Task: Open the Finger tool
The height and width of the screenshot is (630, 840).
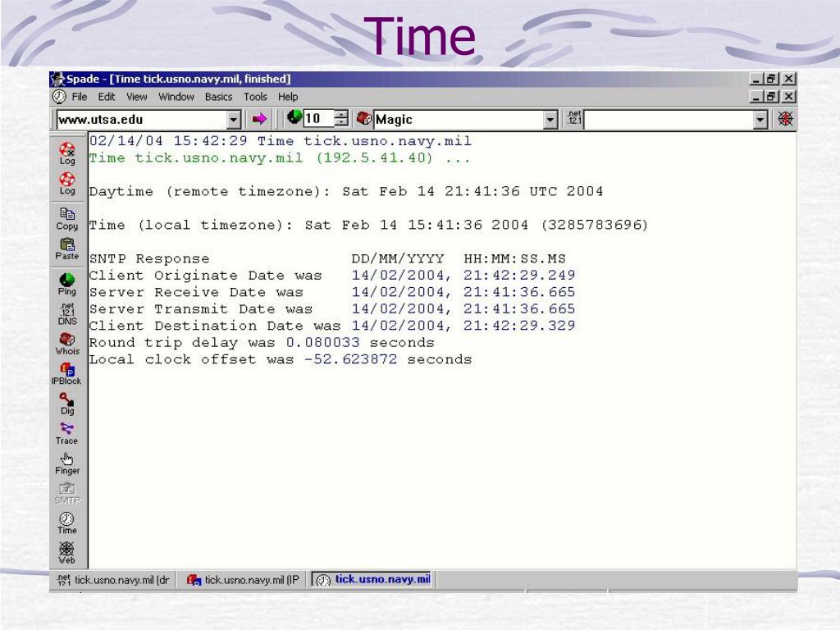Action: (x=67, y=464)
